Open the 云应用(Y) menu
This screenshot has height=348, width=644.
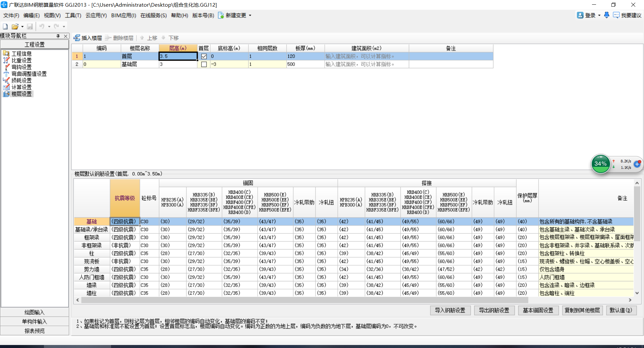click(x=96, y=15)
